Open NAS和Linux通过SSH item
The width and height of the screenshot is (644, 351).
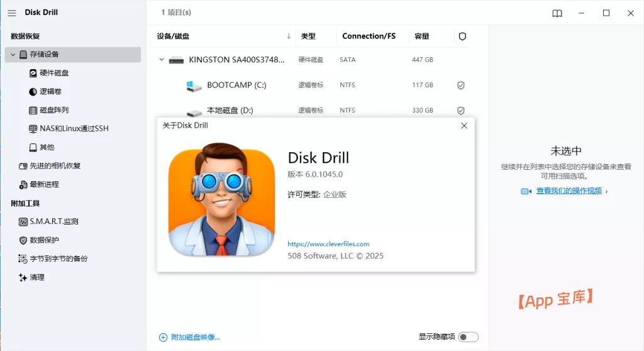(x=74, y=129)
